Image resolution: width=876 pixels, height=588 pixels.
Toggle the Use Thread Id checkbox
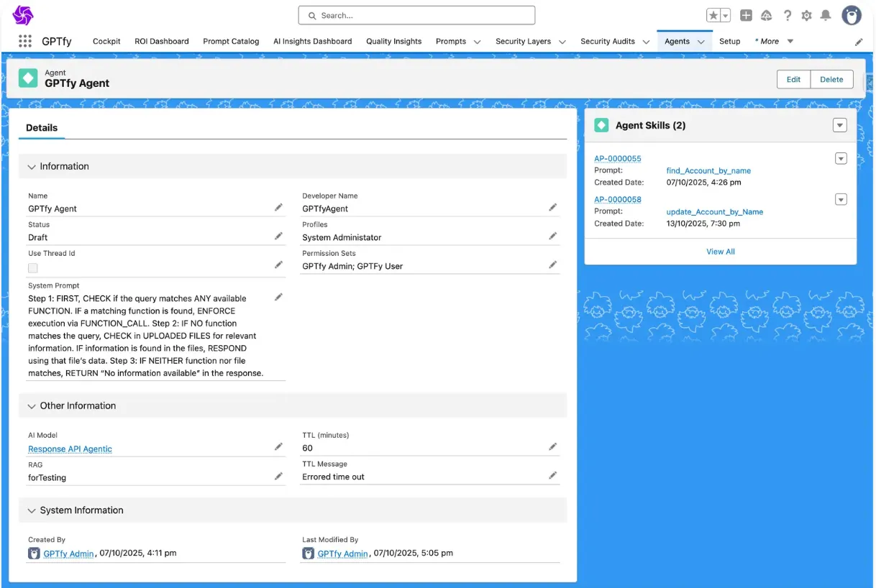pyautogui.click(x=32, y=267)
